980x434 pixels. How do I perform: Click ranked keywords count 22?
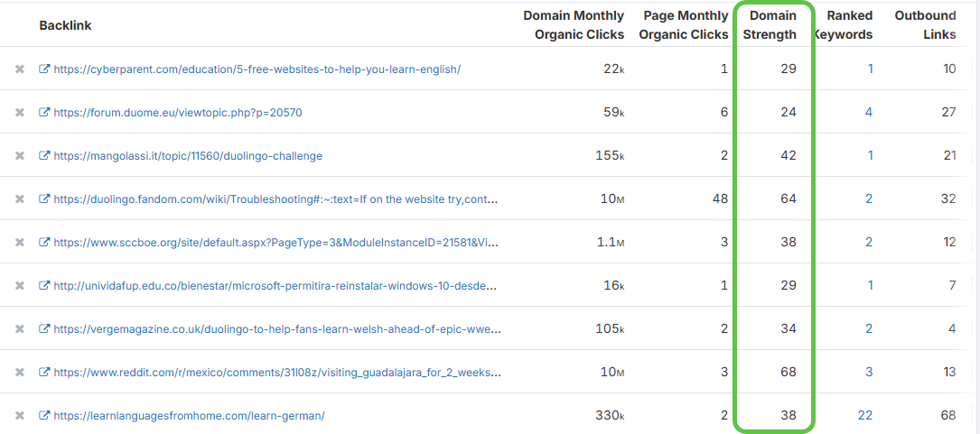pos(865,416)
